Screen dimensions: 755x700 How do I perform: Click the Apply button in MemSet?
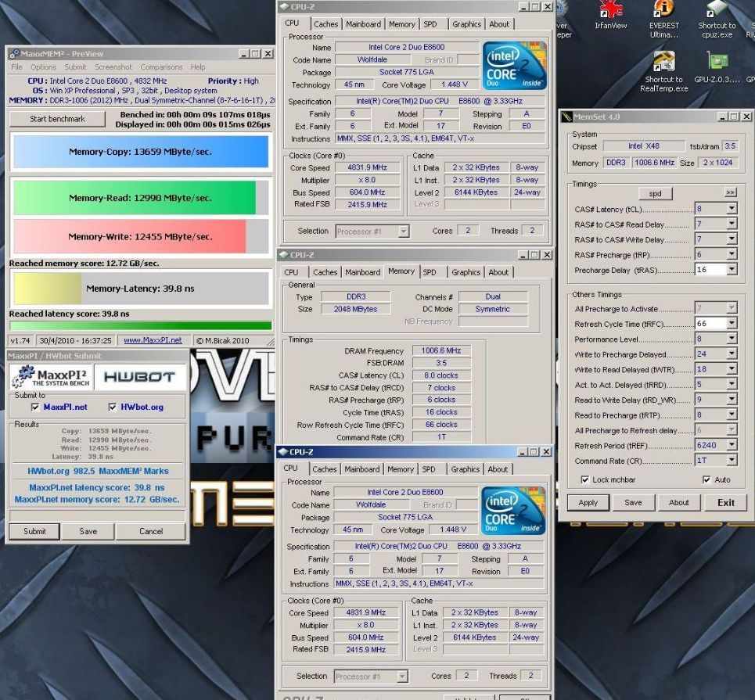[x=588, y=502]
